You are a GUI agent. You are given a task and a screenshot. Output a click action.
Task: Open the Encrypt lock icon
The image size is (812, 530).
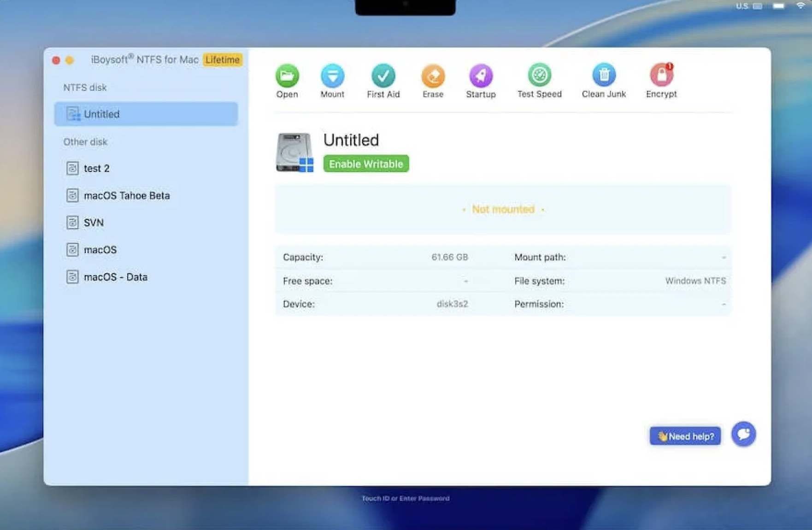pos(661,75)
